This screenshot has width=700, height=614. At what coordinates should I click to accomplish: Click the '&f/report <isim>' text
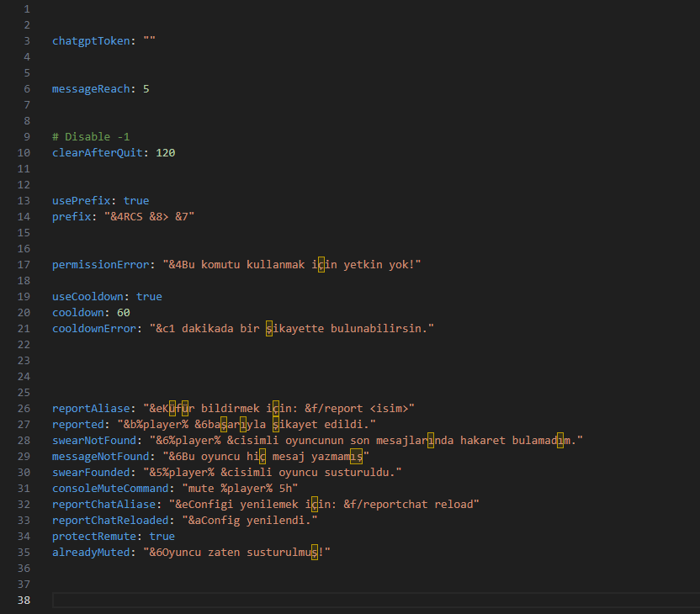tap(357, 409)
